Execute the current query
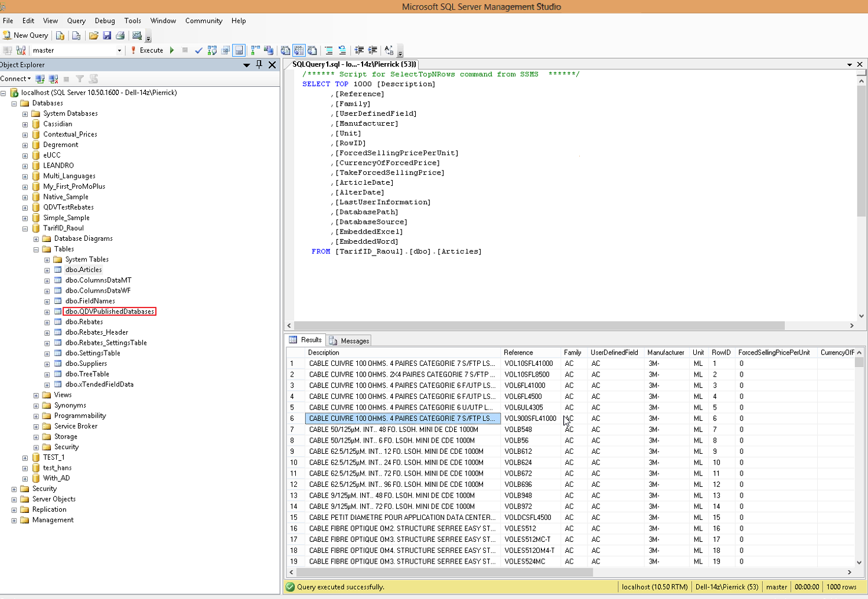The width and height of the screenshot is (868, 599). click(147, 50)
